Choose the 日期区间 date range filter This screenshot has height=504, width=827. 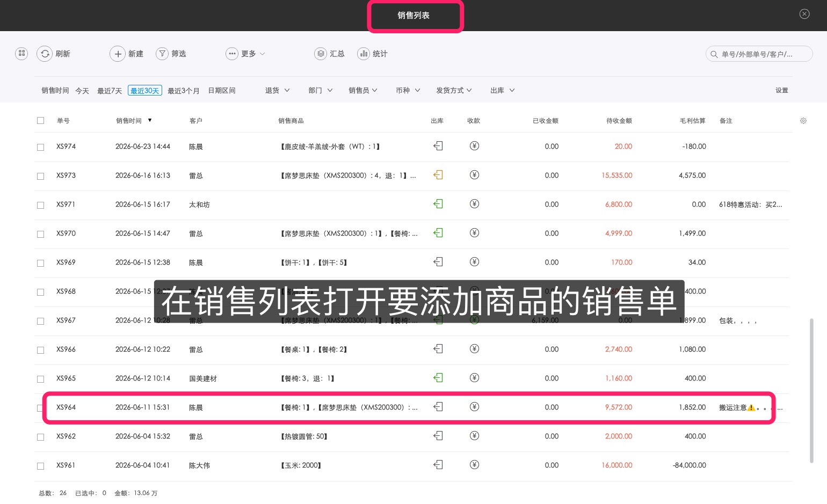[222, 91]
